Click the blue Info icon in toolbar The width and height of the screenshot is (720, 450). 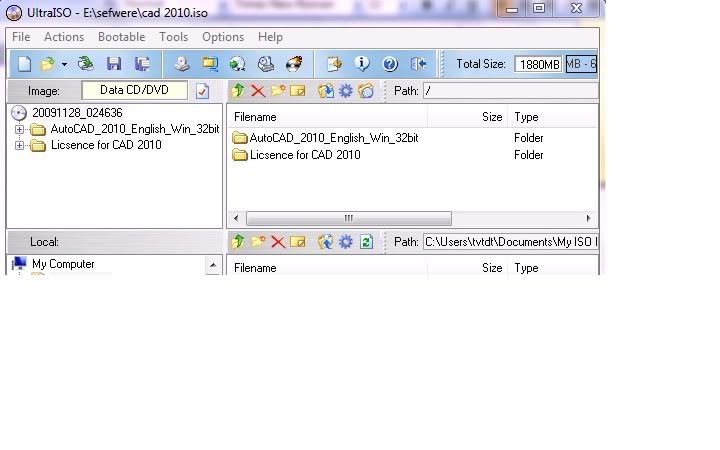[362, 64]
